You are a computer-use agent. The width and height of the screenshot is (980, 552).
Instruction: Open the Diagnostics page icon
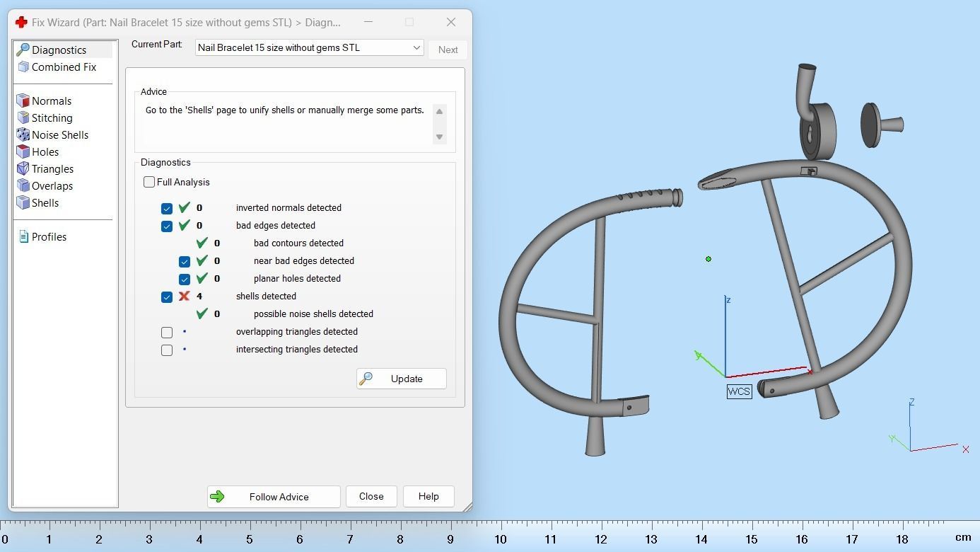click(x=23, y=50)
